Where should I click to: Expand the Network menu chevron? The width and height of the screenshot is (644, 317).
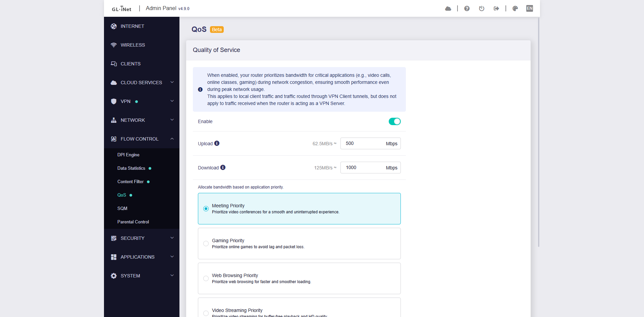(172, 120)
